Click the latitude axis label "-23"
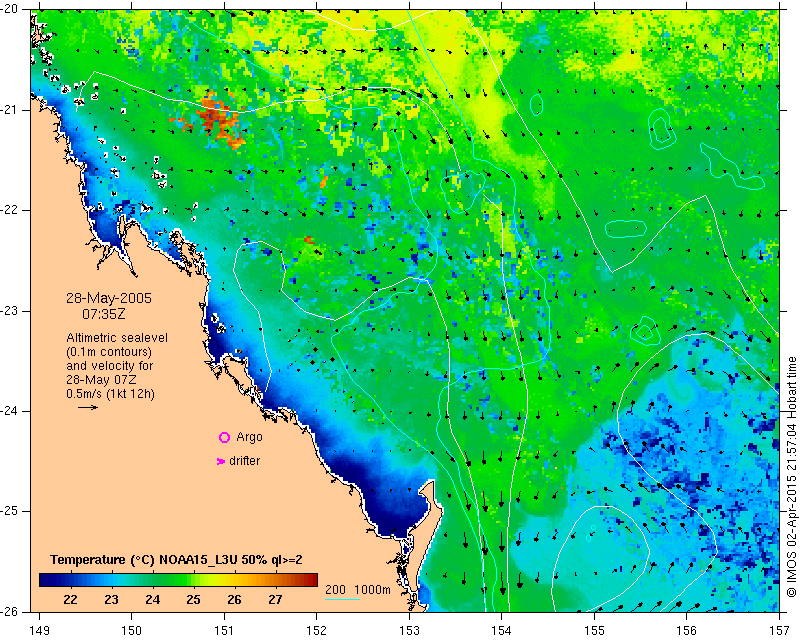Image resolution: width=800 pixels, height=640 pixels. [x=9, y=311]
